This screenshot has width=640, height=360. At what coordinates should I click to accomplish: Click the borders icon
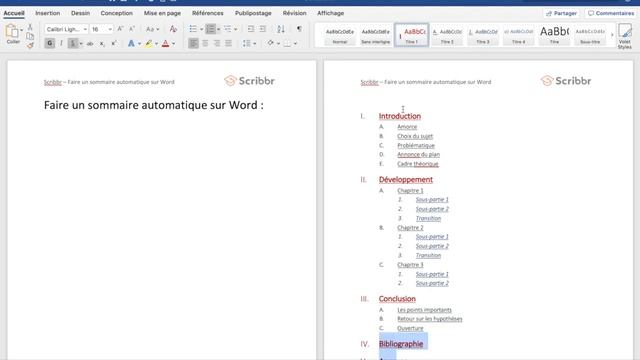[287, 43]
